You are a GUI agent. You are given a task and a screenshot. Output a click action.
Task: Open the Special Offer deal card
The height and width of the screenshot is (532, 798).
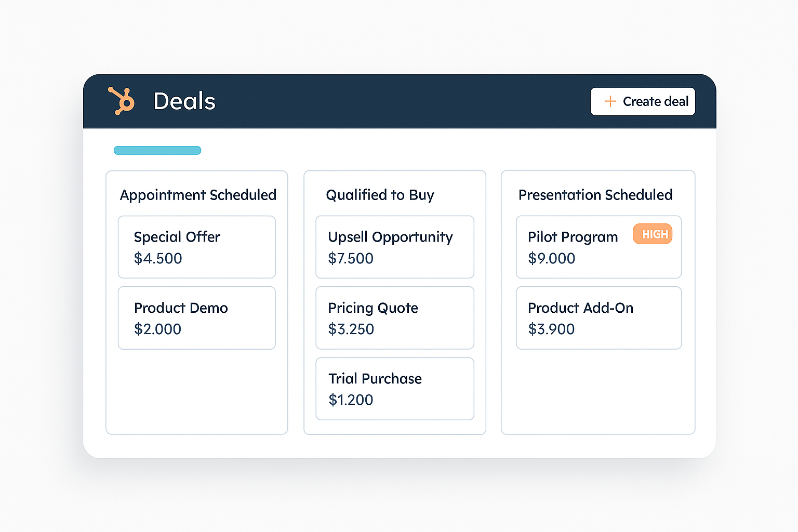coord(197,247)
